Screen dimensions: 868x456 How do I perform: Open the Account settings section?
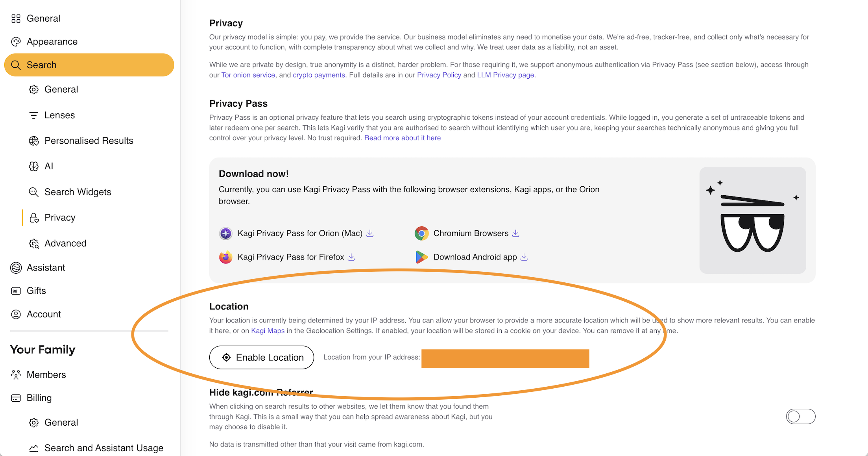click(x=44, y=314)
